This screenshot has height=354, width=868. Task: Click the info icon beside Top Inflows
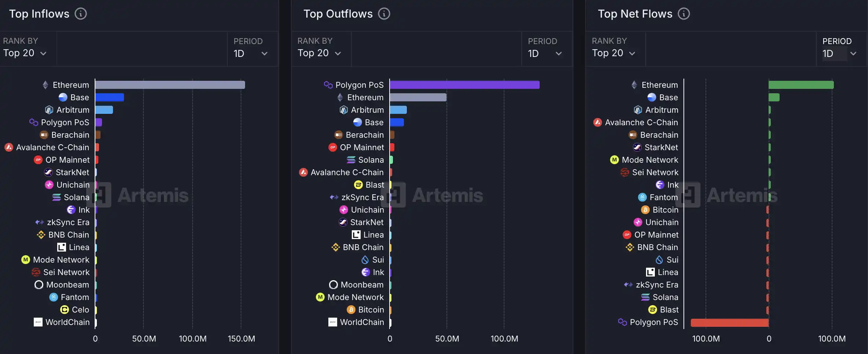click(81, 14)
